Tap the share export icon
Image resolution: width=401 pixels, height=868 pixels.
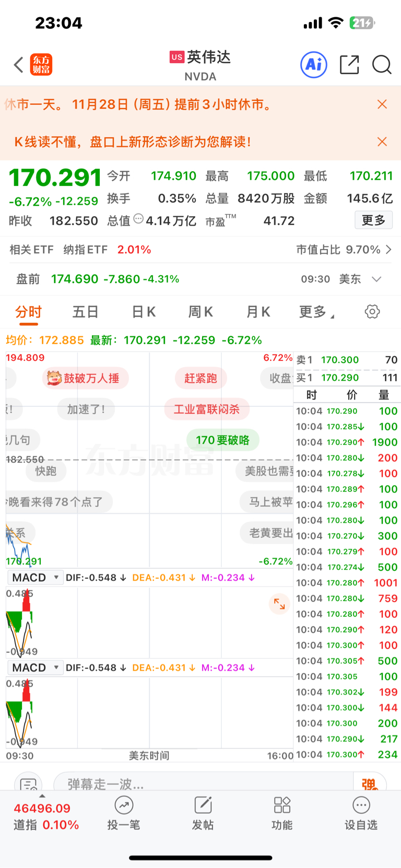pos(349,65)
